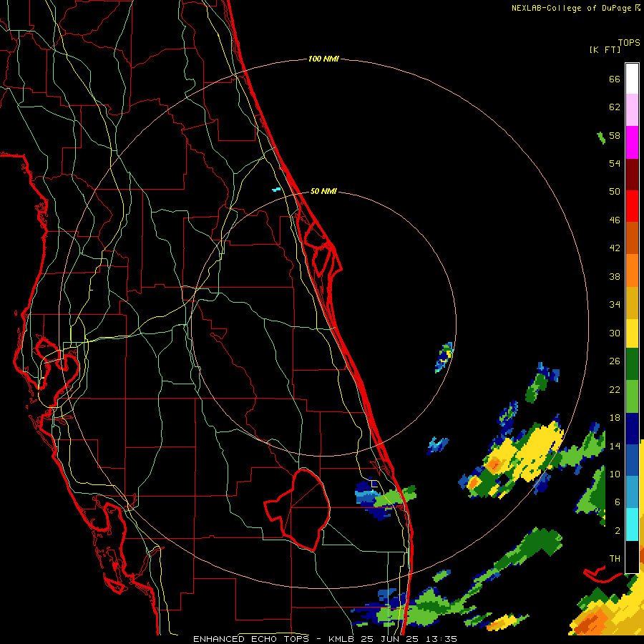Select the 2 value on the legend

click(x=618, y=531)
